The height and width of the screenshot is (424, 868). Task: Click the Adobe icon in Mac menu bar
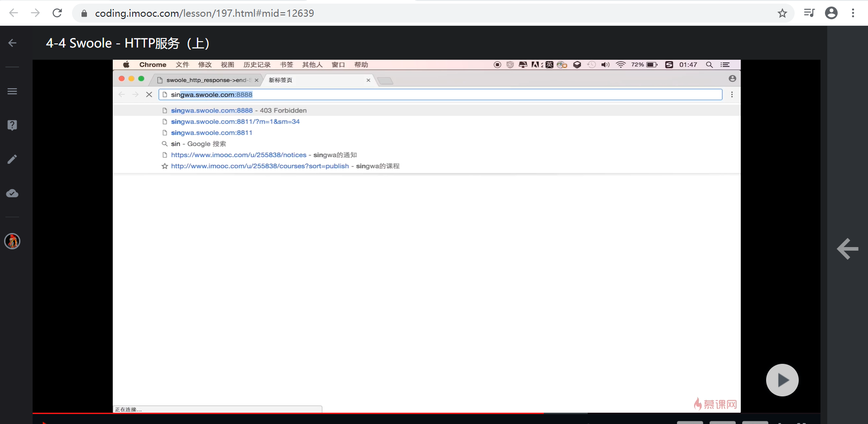[536, 65]
